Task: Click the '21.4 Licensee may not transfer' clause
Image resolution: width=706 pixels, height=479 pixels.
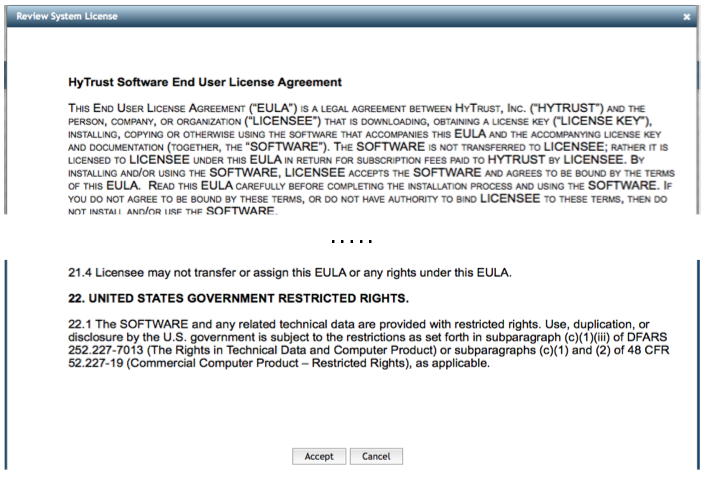Action: tap(290, 273)
